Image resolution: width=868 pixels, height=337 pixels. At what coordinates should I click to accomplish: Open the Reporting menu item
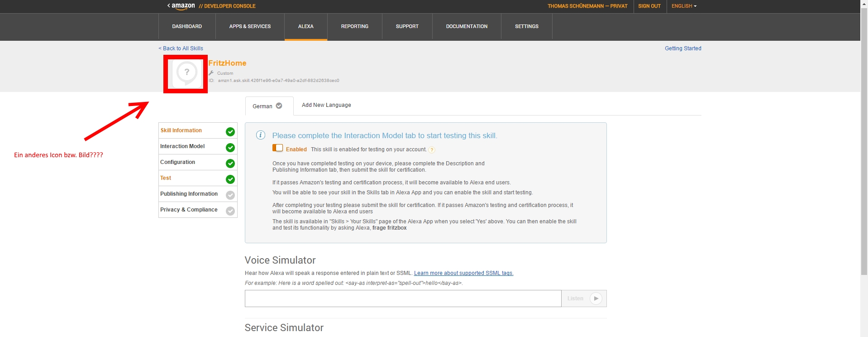click(354, 27)
